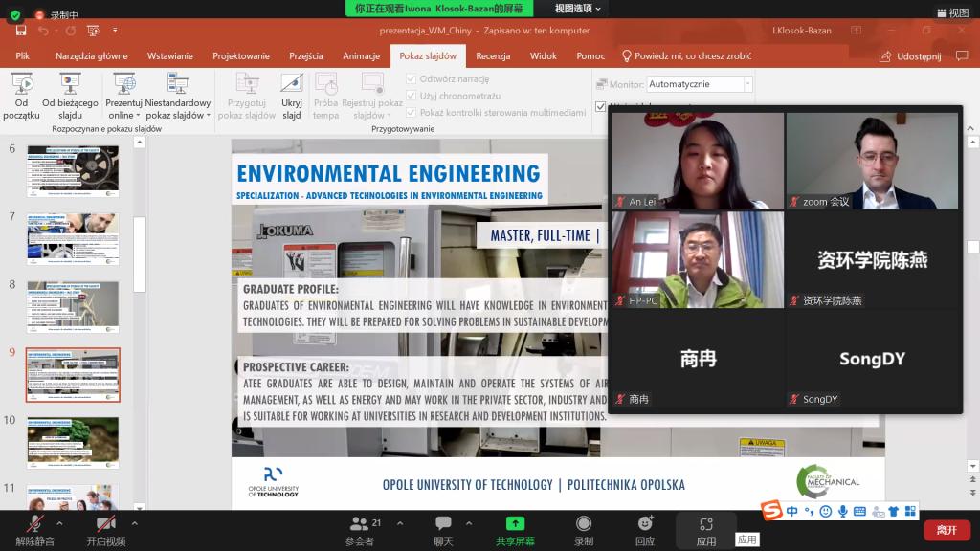Expand audio options arrow beside 解除静音

(x=59, y=523)
